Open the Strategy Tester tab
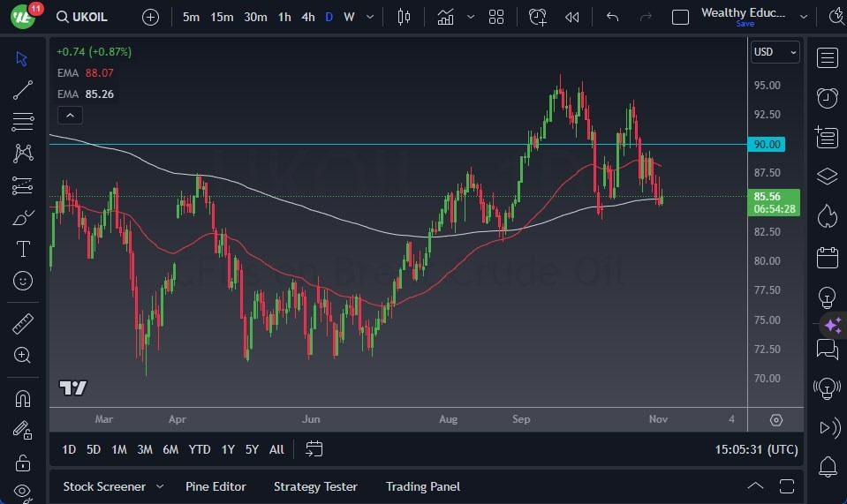Image resolution: width=847 pixels, height=504 pixels. pos(315,486)
